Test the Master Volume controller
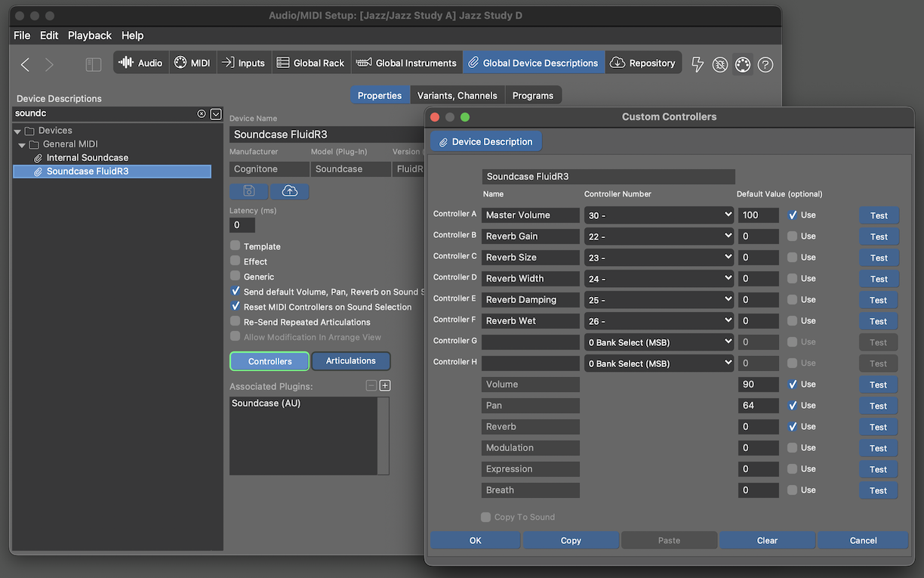Image resolution: width=924 pixels, height=578 pixels. tap(879, 215)
